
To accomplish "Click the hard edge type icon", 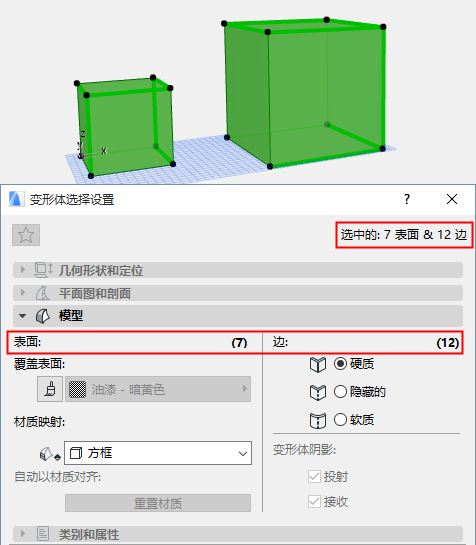I will coord(318,364).
